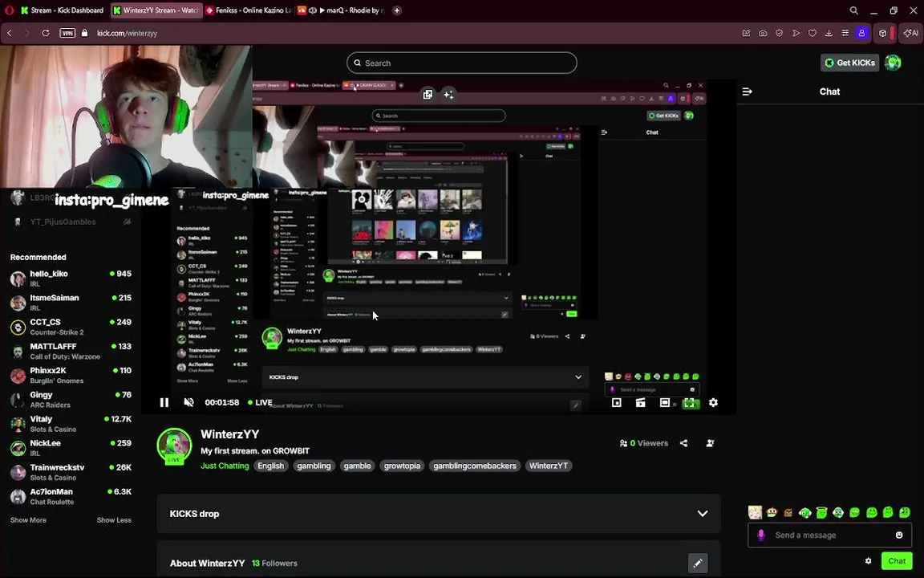This screenshot has width=924, height=578.
Task: Open the shield privacy protection icon
Action: click(x=779, y=33)
